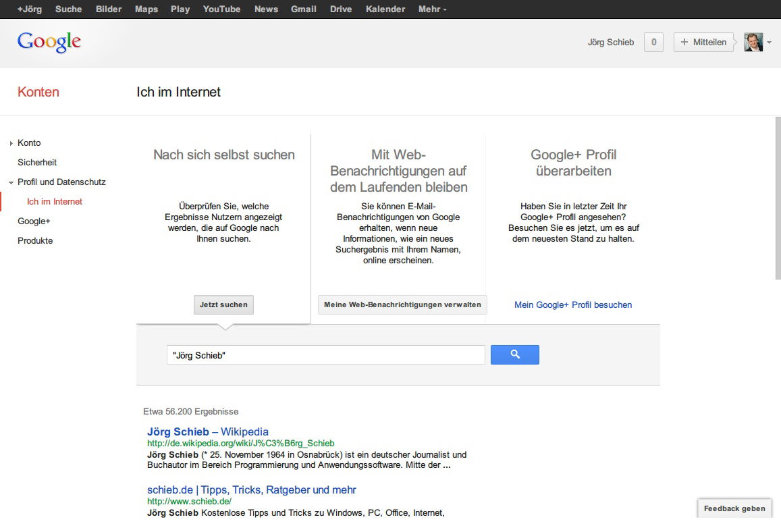
Task: Open YouTube in the top bar
Action: pyautogui.click(x=221, y=9)
